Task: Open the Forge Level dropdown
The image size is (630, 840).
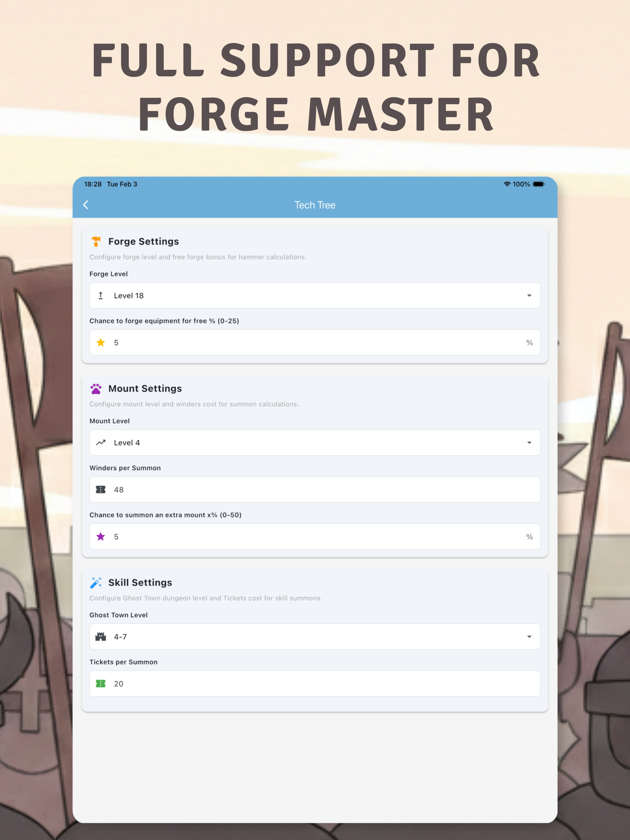Action: pos(315,295)
